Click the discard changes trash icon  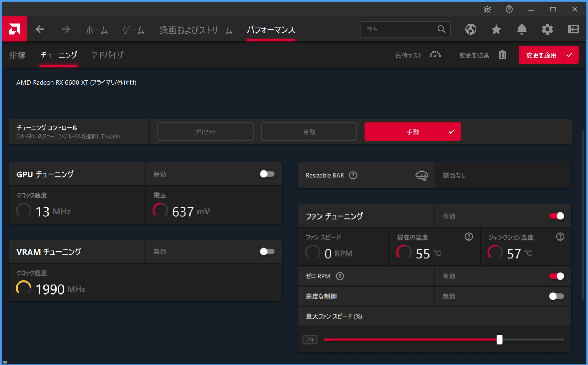(502, 55)
